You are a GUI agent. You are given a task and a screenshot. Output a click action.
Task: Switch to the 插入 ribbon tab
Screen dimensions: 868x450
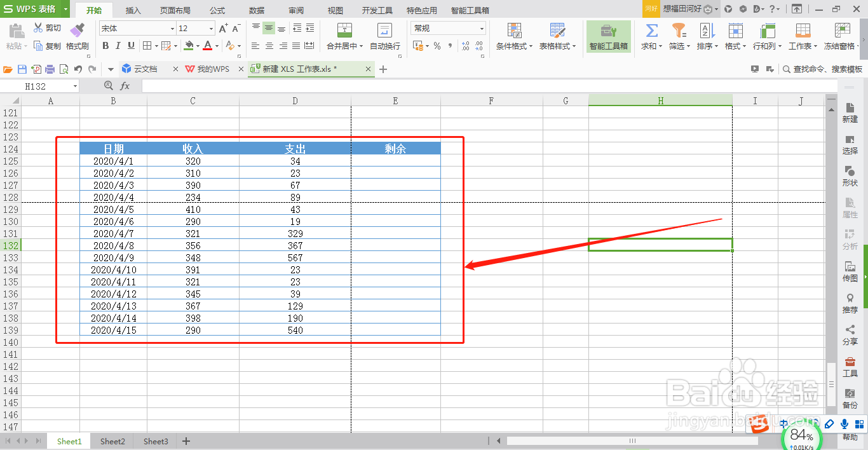click(133, 10)
